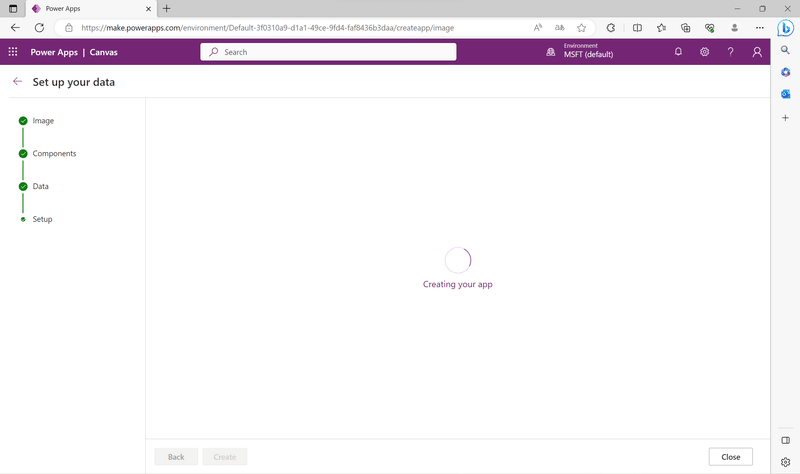This screenshot has width=800, height=474.
Task: Select the Data step
Action: [34, 186]
